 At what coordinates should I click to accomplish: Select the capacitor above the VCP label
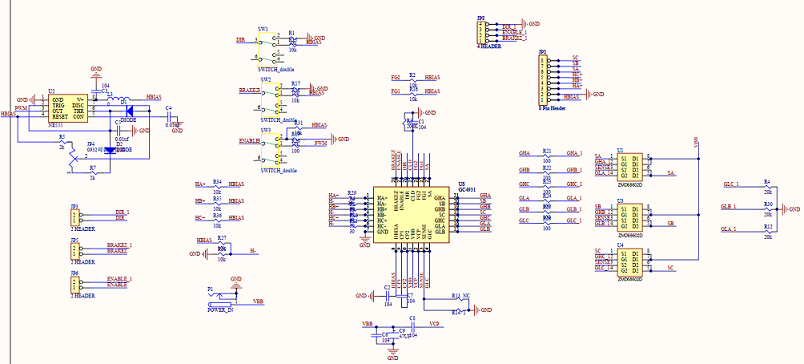point(413,327)
